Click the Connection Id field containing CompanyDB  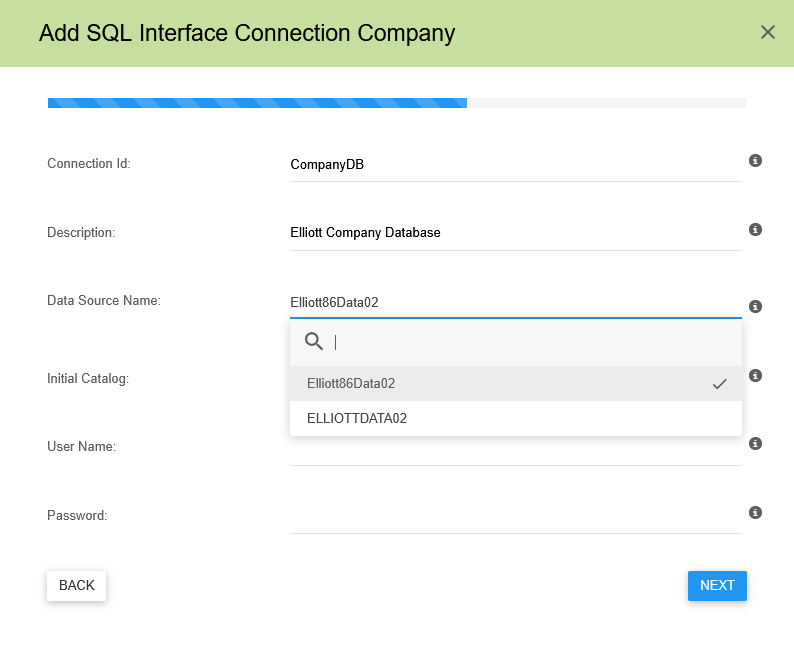[x=515, y=165]
